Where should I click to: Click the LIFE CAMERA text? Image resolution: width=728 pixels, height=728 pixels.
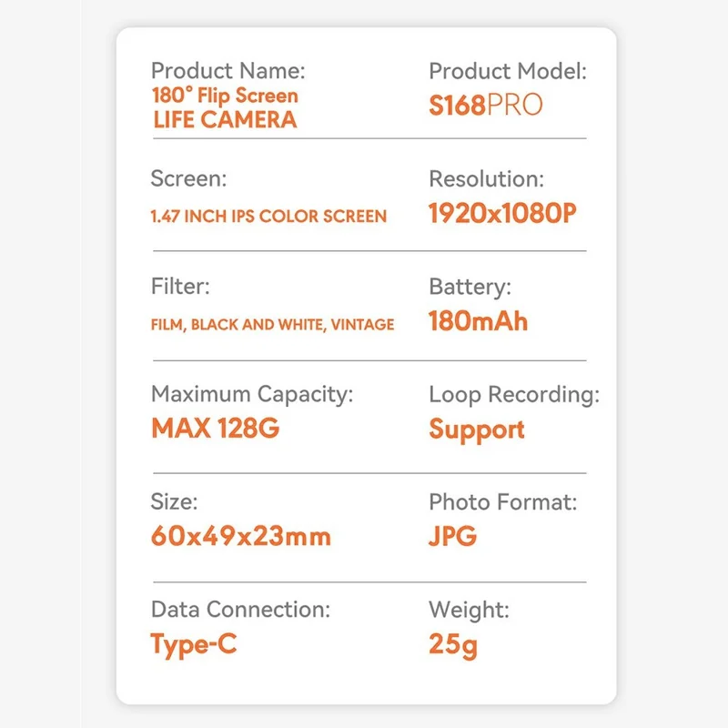225,120
